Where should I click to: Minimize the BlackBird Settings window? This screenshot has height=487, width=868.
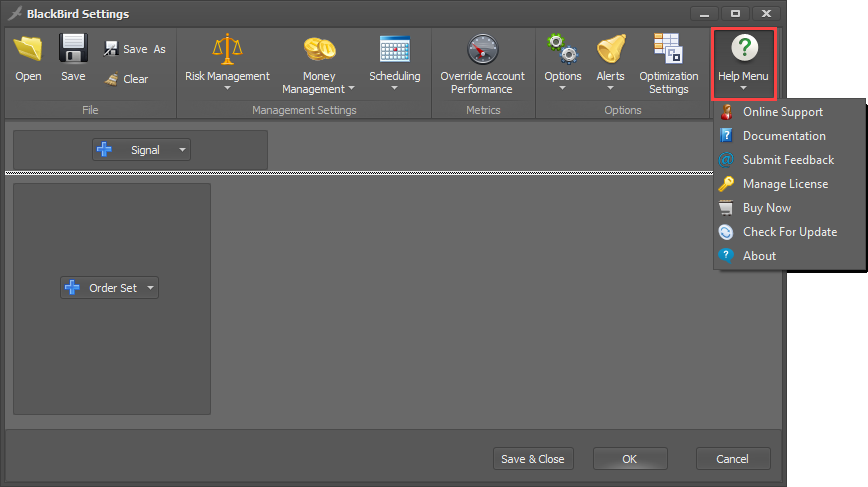click(x=704, y=14)
